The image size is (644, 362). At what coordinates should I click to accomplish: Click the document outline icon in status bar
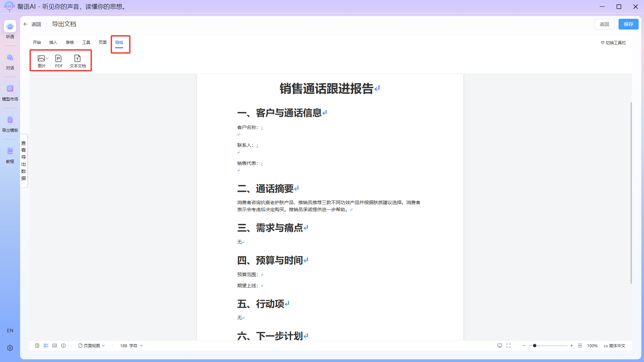tap(37, 346)
